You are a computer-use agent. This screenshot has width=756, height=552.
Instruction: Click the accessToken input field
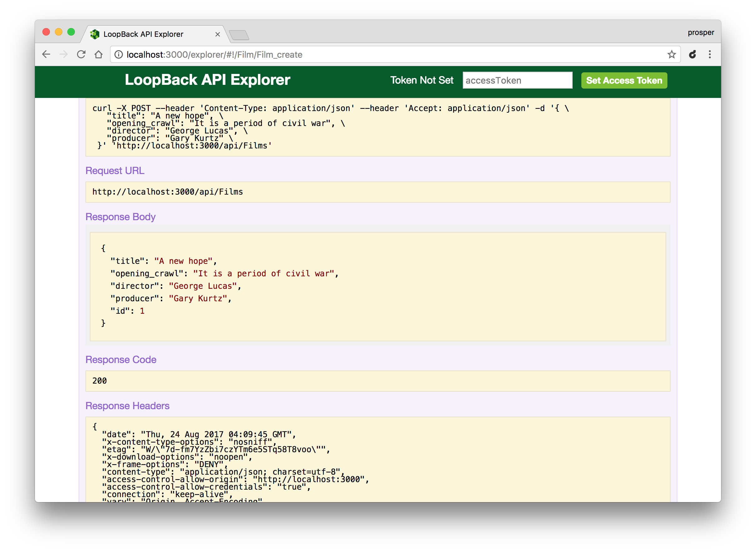[517, 80]
